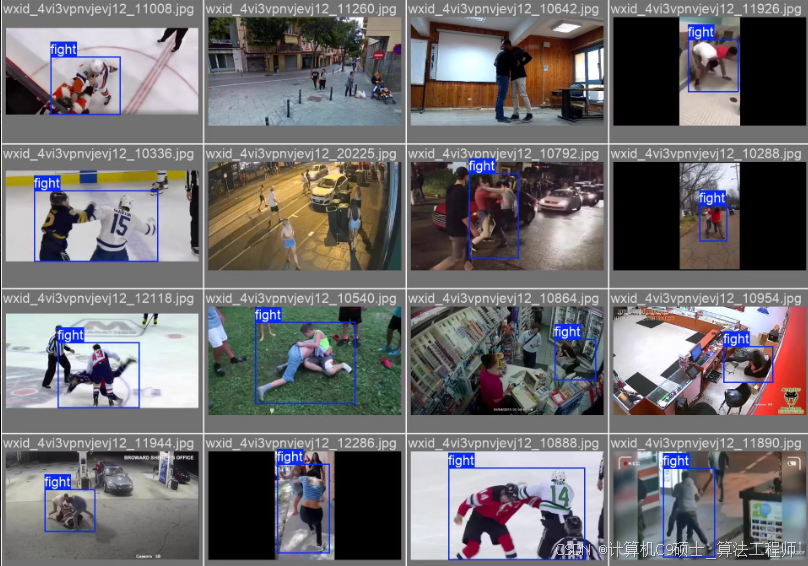Open the thumbnail of image 10888.jpg

point(507,506)
